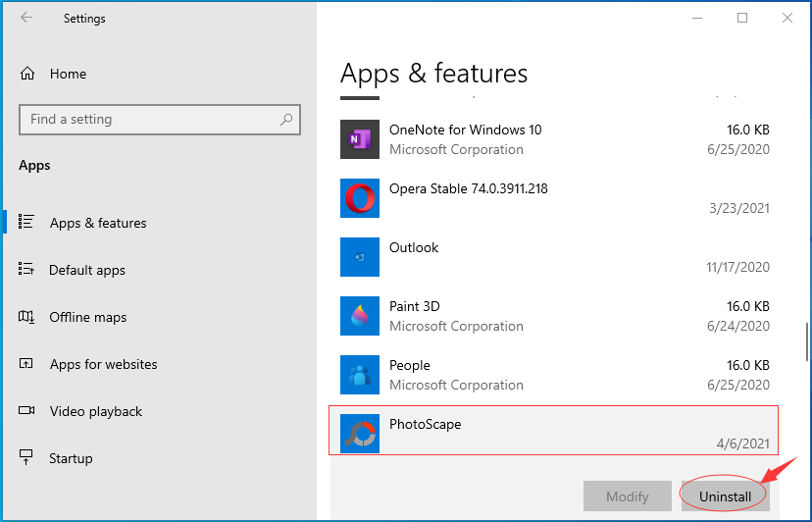Select the People app name

coord(410,365)
